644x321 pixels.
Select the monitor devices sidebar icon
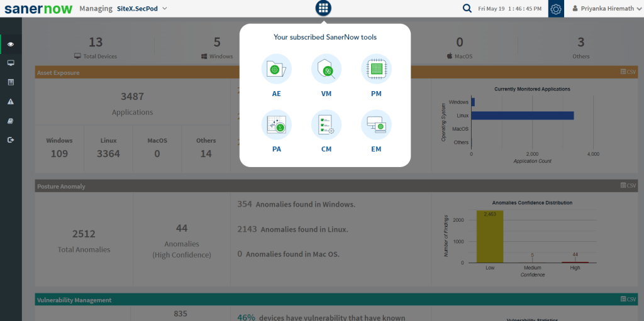pos(11,63)
